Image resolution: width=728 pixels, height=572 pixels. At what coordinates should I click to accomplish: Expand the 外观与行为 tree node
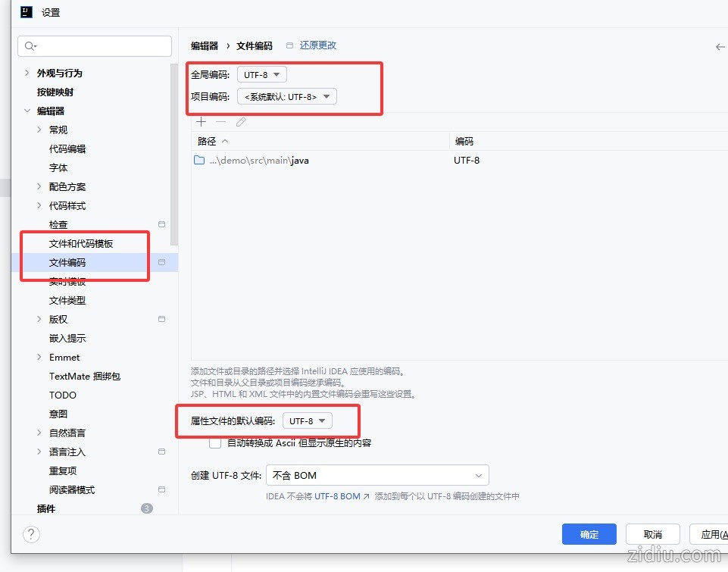click(x=27, y=73)
